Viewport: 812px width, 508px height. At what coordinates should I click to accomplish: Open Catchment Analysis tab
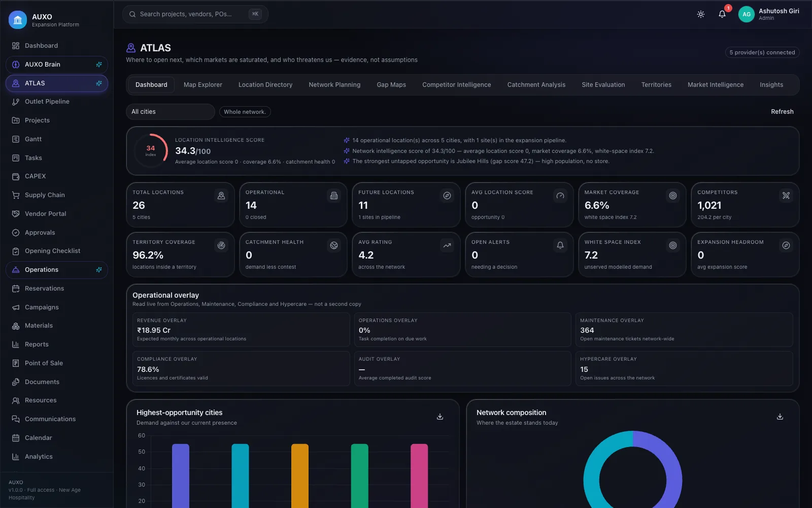(x=536, y=85)
